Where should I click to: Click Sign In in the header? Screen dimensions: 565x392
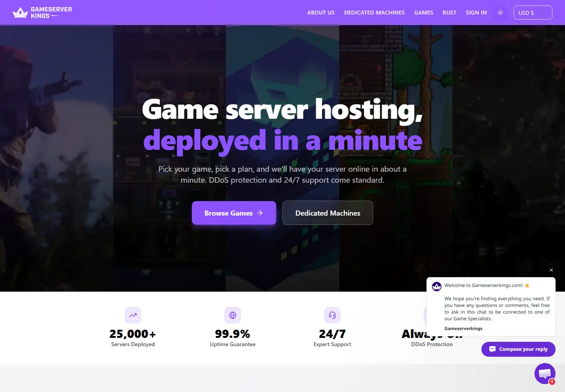(476, 13)
